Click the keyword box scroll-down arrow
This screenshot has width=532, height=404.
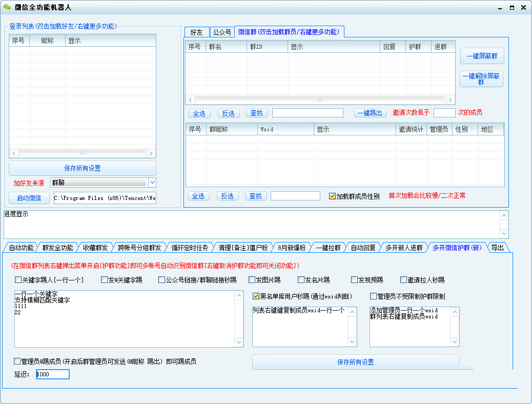point(239,342)
